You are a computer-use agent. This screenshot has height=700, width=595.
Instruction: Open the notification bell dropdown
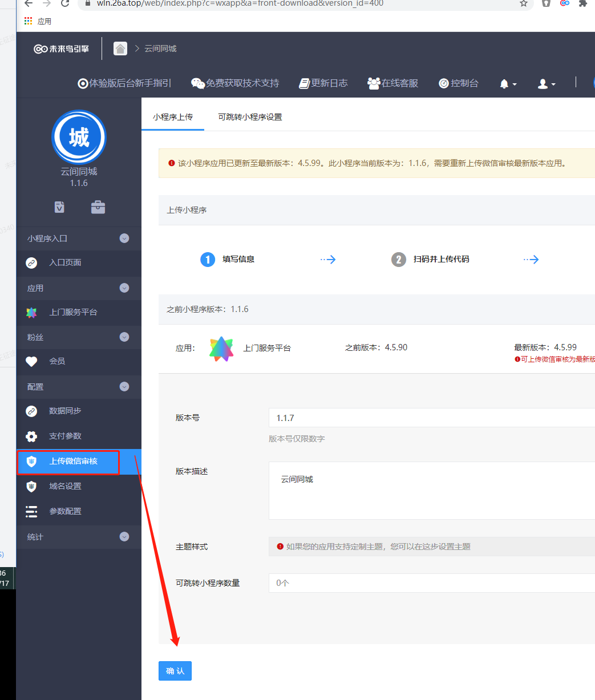508,84
